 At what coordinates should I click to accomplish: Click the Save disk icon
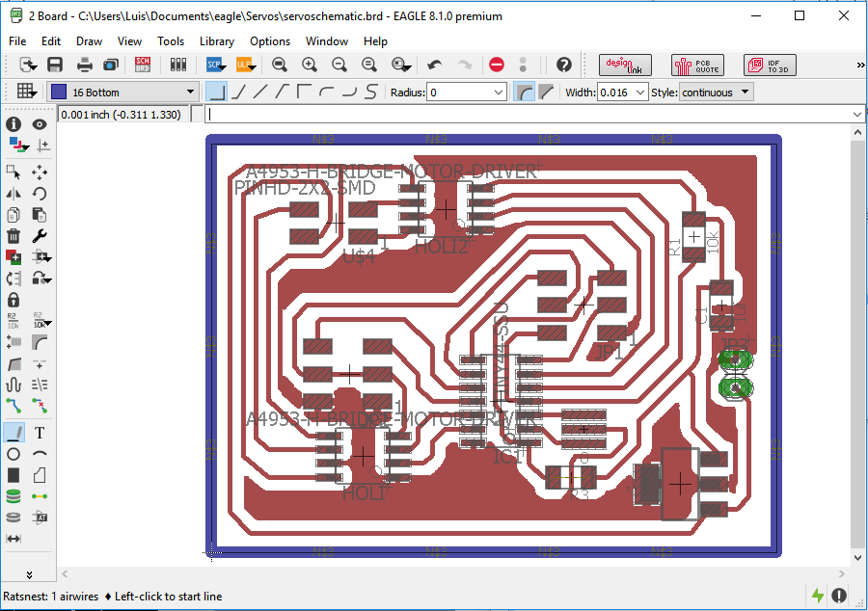55,65
